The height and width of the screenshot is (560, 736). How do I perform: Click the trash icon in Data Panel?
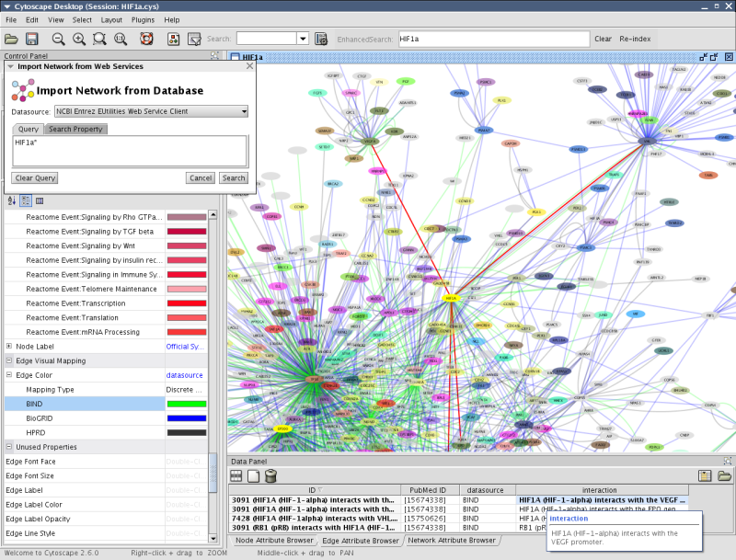[270, 475]
